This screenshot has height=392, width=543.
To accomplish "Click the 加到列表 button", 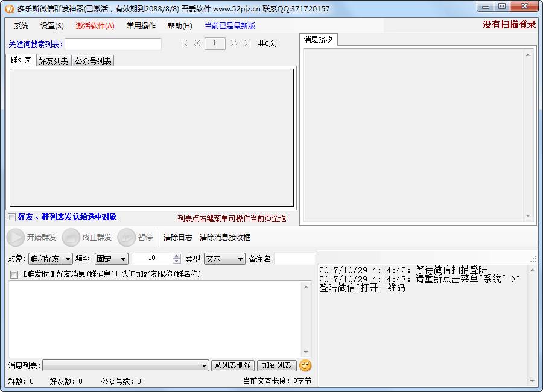I will pyautogui.click(x=277, y=365).
